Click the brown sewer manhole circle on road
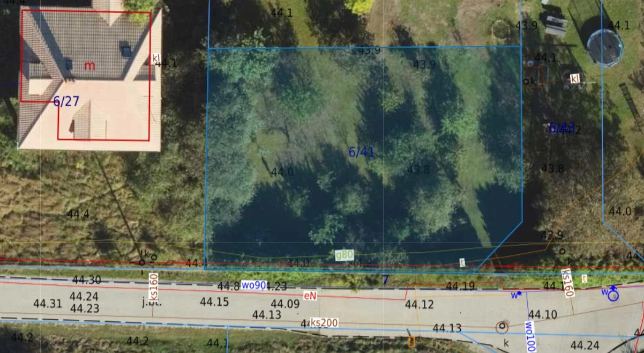 [501, 326]
